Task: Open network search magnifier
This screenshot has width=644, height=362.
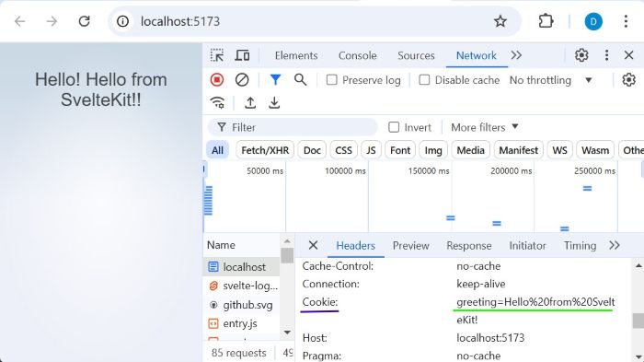Action: pos(300,80)
